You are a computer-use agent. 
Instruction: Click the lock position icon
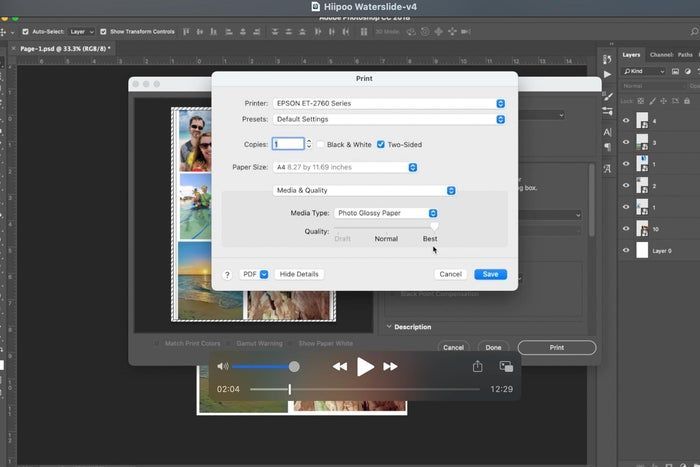coord(664,101)
